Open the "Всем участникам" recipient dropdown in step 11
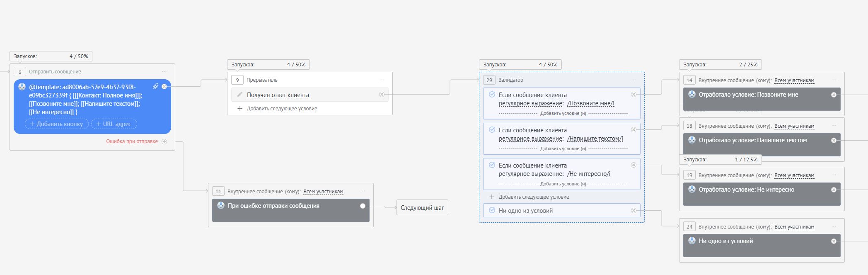 click(323, 192)
